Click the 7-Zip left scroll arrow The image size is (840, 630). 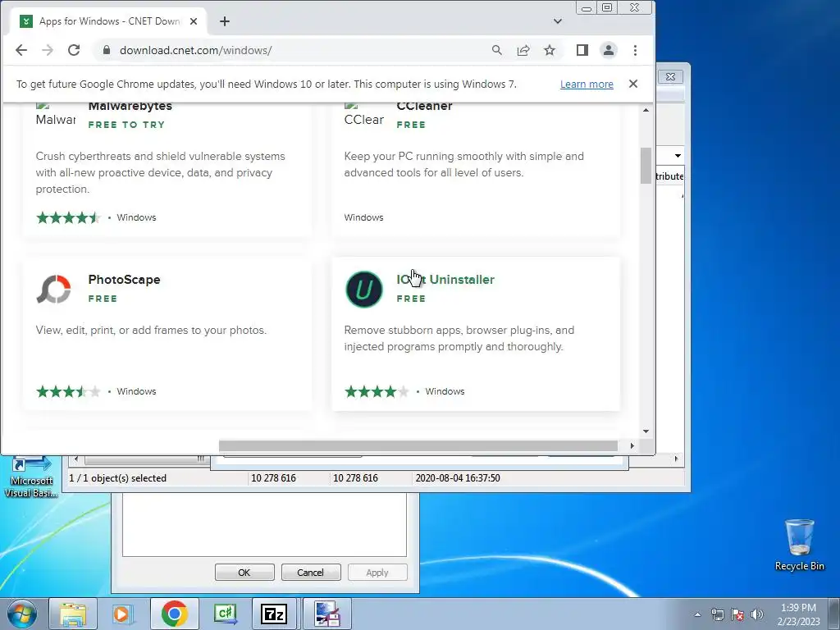(x=76, y=459)
